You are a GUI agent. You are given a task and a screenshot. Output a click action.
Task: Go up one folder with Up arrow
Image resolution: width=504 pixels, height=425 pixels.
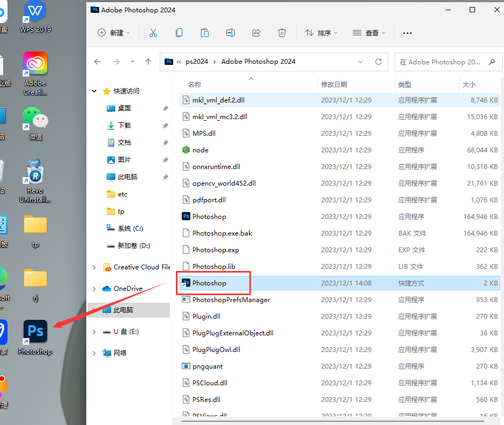(149, 62)
